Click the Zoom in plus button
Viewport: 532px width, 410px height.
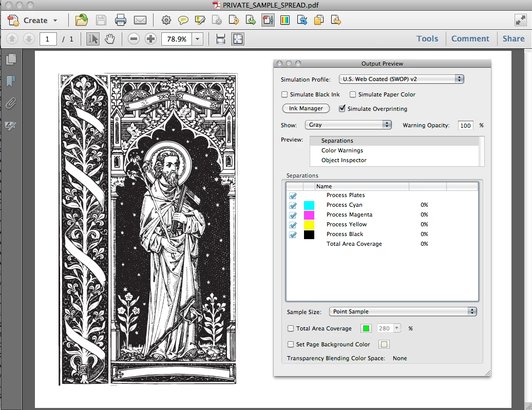pyautogui.click(x=150, y=39)
